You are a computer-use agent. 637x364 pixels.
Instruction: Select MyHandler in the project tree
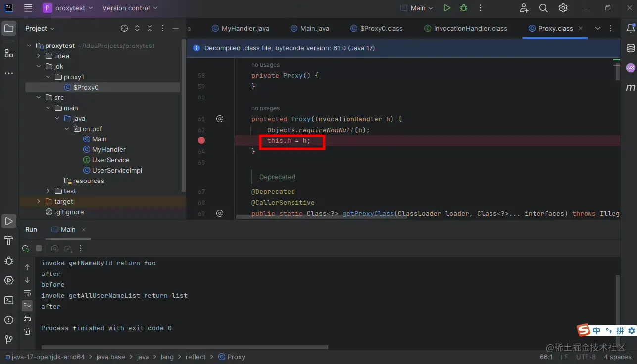(x=109, y=149)
